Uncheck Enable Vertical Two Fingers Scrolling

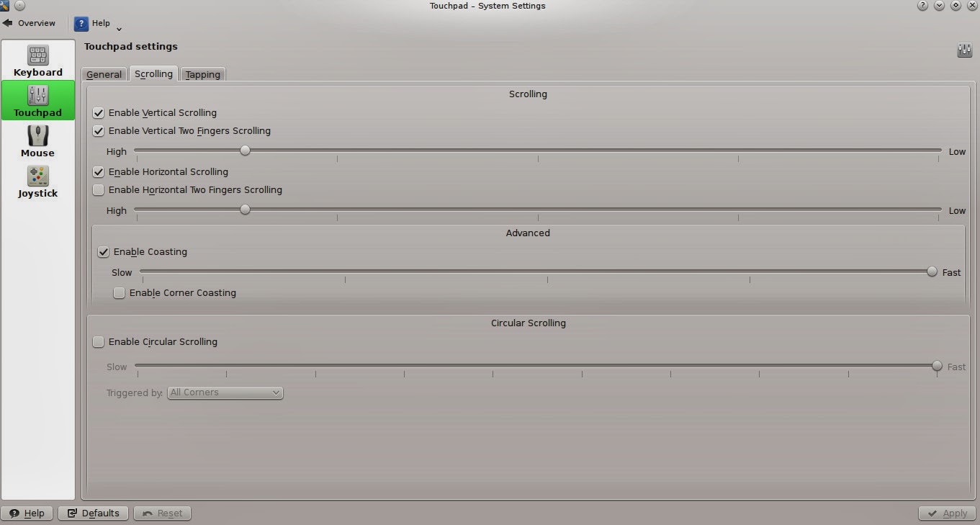99,131
